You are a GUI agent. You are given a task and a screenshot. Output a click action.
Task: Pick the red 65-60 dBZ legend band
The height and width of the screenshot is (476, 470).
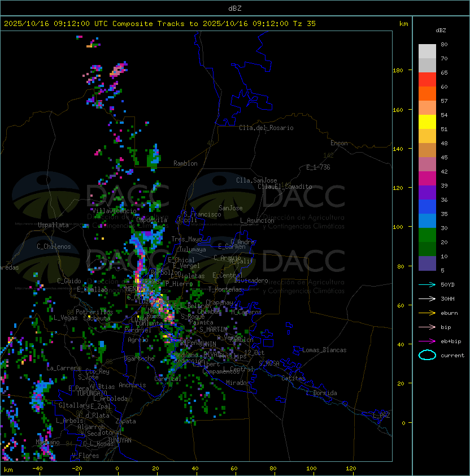point(427,80)
